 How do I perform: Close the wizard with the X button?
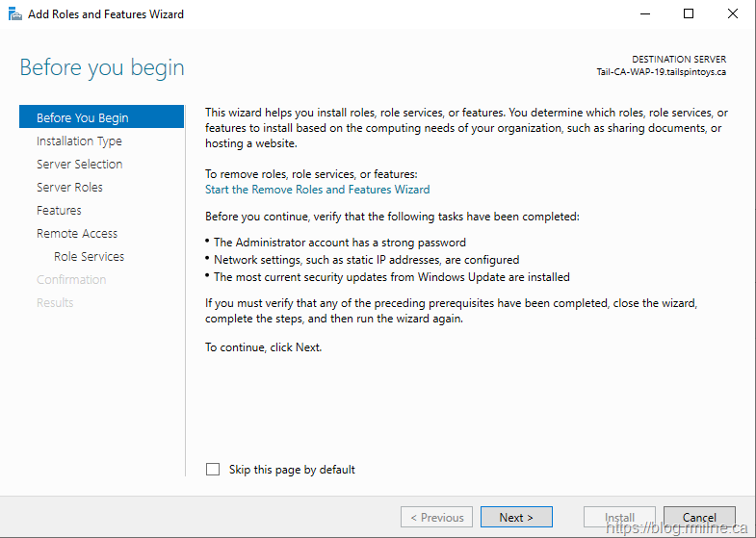coord(733,14)
